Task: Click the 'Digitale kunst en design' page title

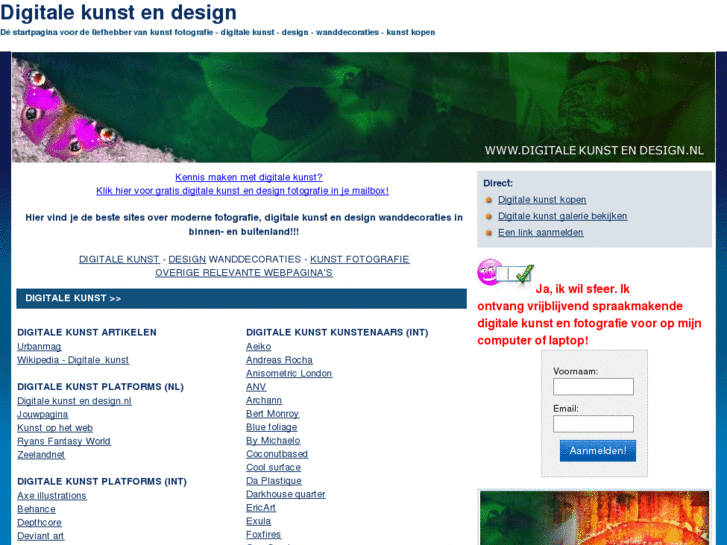Action: tap(118, 13)
